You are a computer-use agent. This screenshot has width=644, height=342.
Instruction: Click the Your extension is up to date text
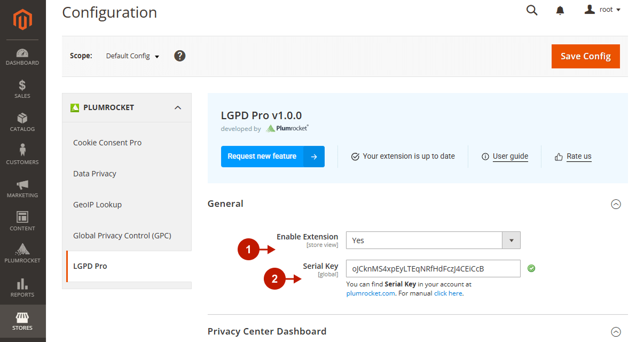(409, 157)
